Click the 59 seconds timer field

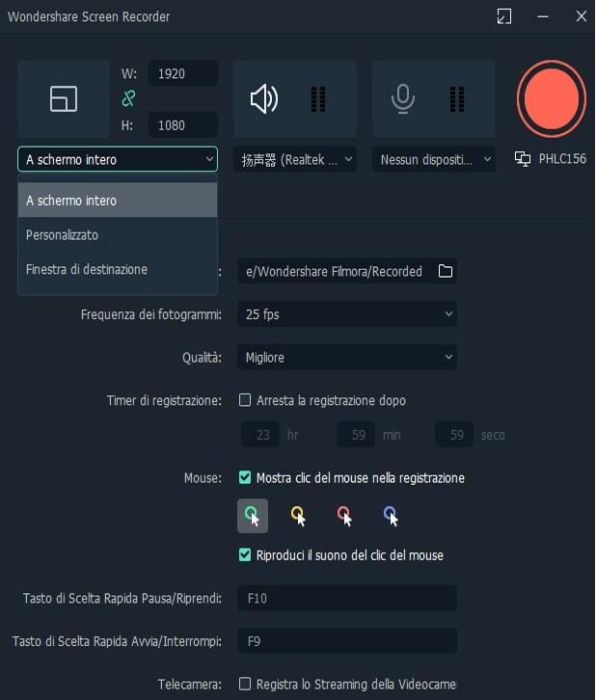coord(454,435)
